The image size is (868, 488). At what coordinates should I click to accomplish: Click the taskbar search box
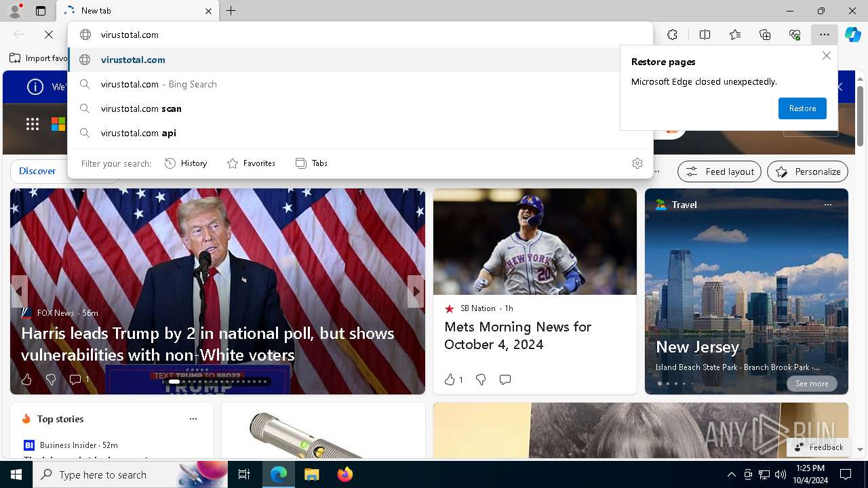(x=130, y=474)
